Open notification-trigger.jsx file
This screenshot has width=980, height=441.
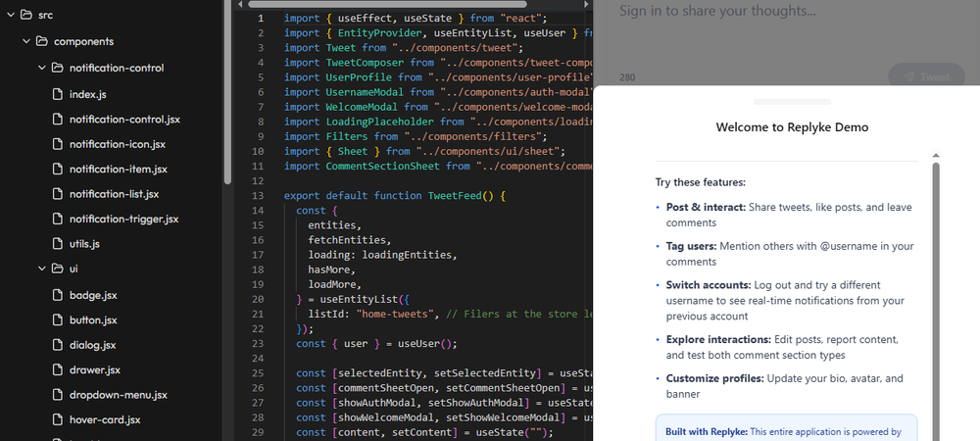(123, 219)
